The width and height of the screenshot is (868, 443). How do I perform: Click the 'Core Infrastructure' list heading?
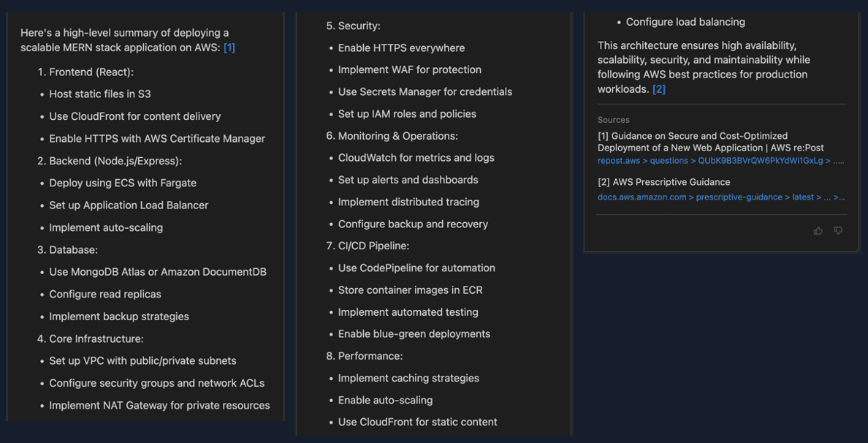point(96,338)
